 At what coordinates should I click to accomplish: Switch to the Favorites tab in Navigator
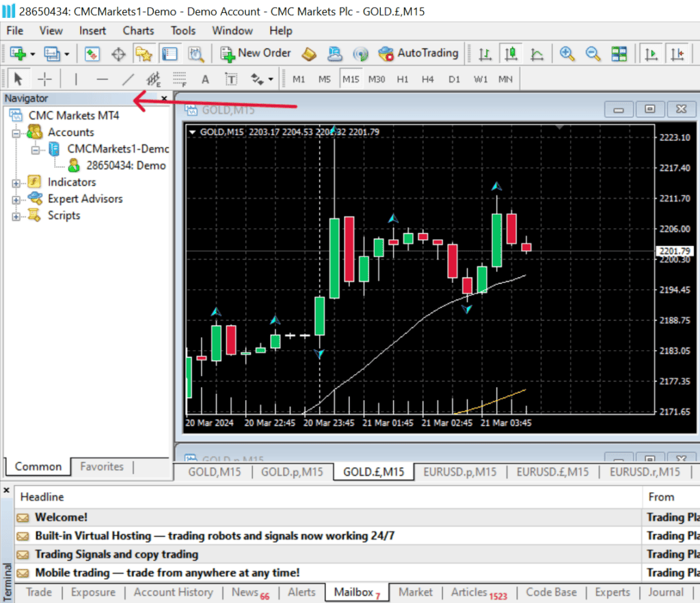tap(102, 466)
